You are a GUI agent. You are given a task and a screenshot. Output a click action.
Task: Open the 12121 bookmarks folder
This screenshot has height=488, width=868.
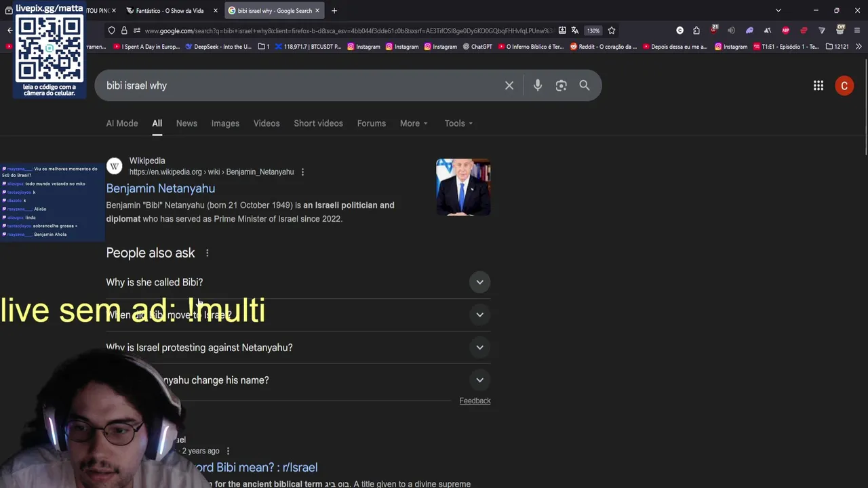click(x=837, y=47)
